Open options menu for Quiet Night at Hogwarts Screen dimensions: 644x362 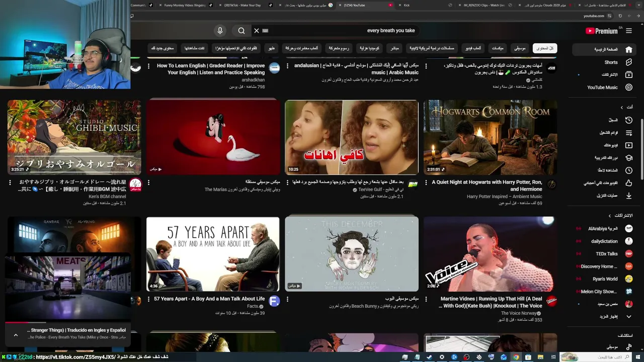tap(426, 183)
